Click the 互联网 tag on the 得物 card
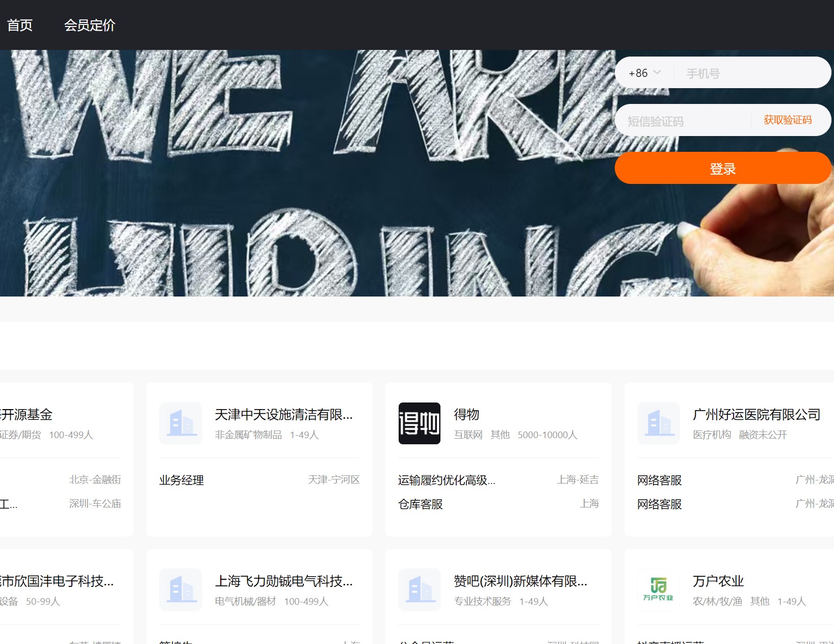Screen dimensions: 834x644 tap(468, 435)
